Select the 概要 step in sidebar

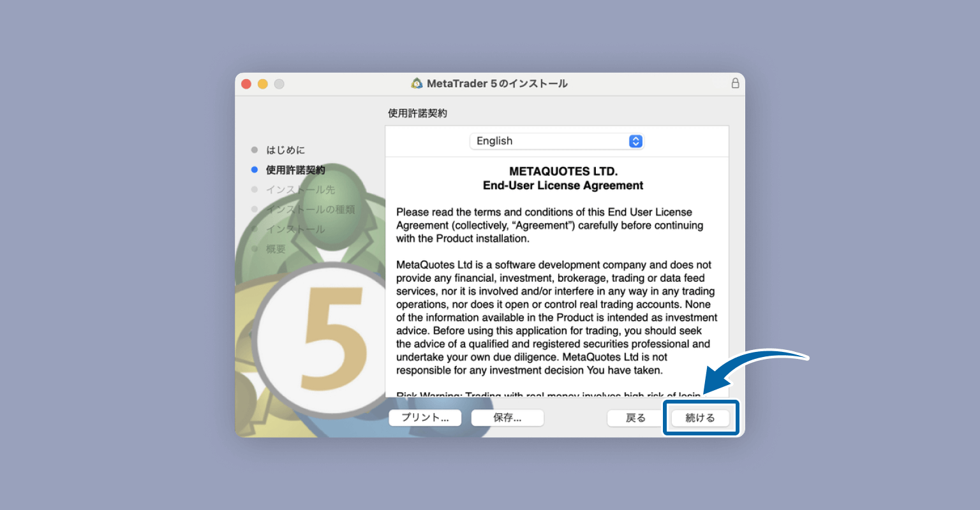pos(276,249)
